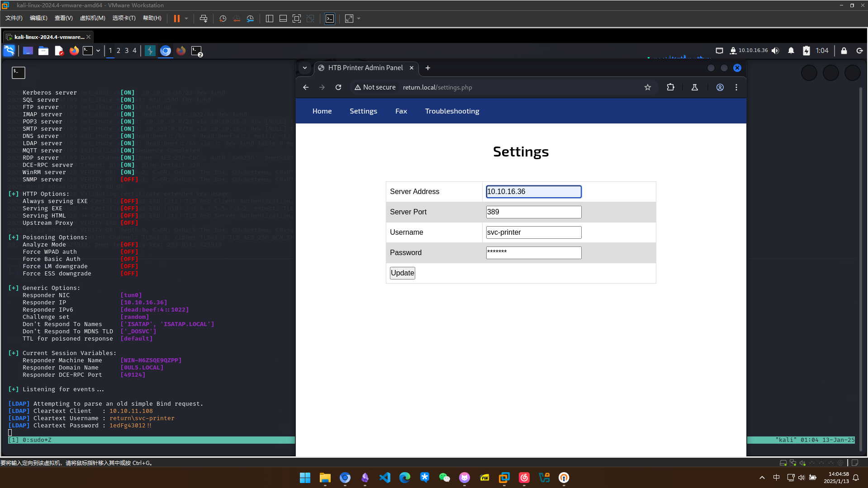
Task: Expand the VMware pause button dropdown arrow
Action: pyautogui.click(x=186, y=19)
